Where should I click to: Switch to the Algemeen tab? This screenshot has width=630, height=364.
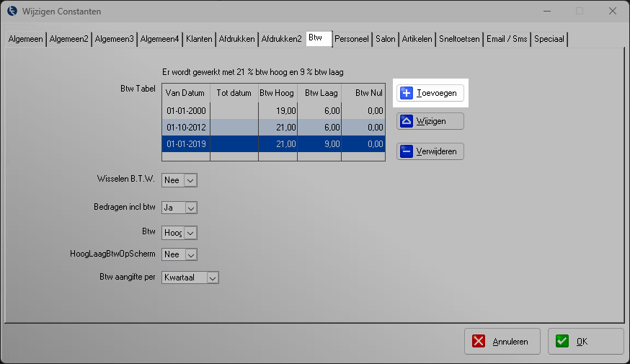click(x=25, y=39)
